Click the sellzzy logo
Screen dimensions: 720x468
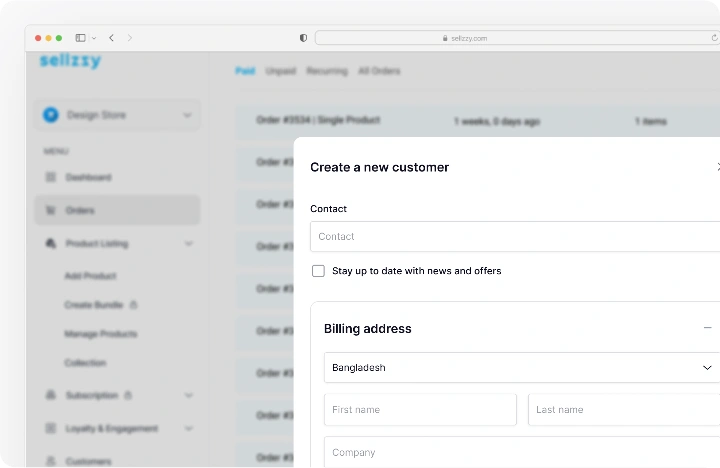(70, 60)
